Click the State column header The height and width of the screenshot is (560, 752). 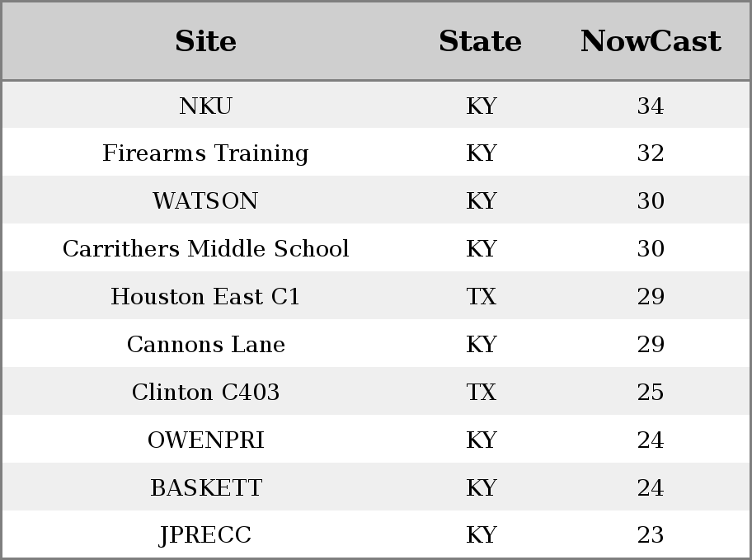480,41
